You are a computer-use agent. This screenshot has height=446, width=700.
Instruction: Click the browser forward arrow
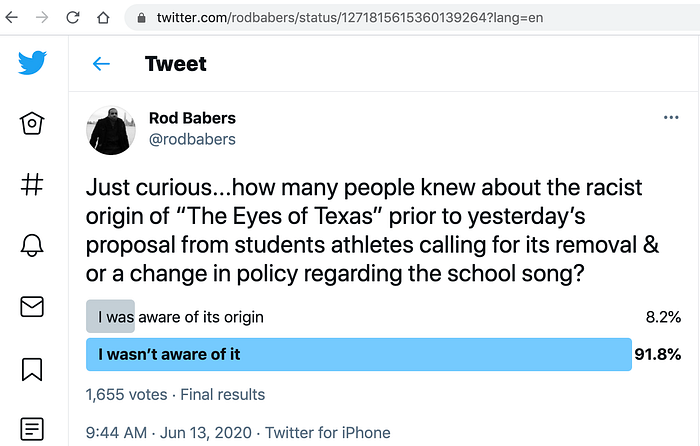click(42, 17)
